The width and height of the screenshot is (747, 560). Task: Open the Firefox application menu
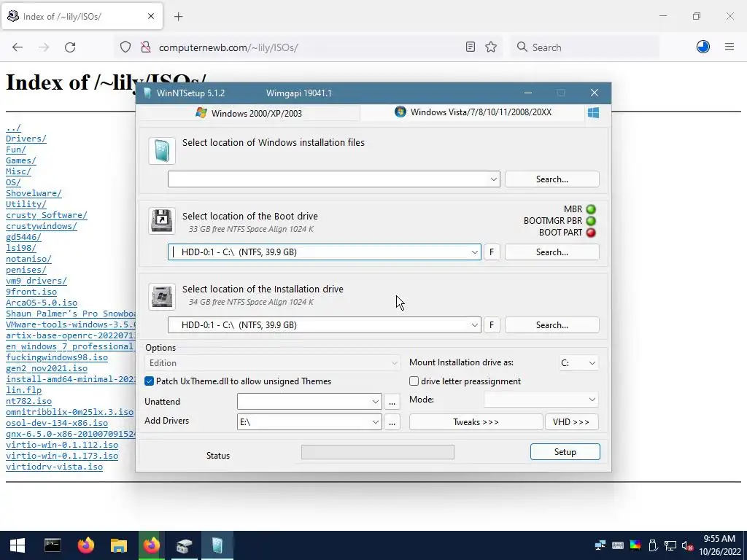729,47
